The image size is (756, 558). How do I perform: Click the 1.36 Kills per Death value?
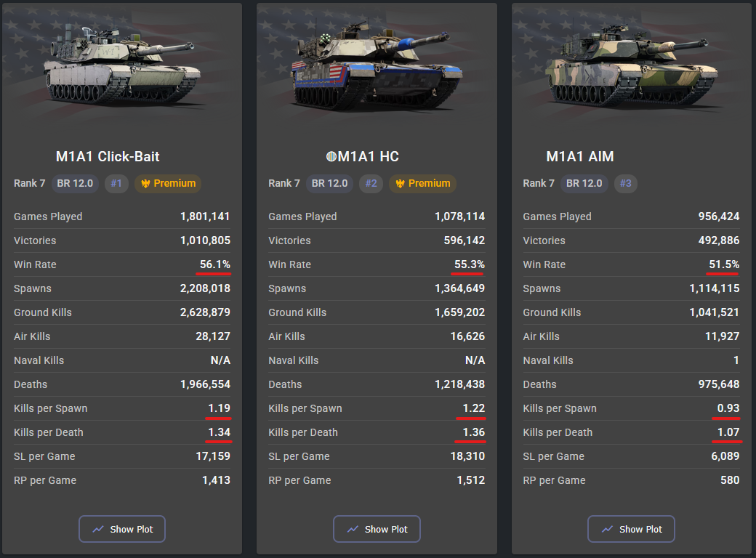(473, 432)
